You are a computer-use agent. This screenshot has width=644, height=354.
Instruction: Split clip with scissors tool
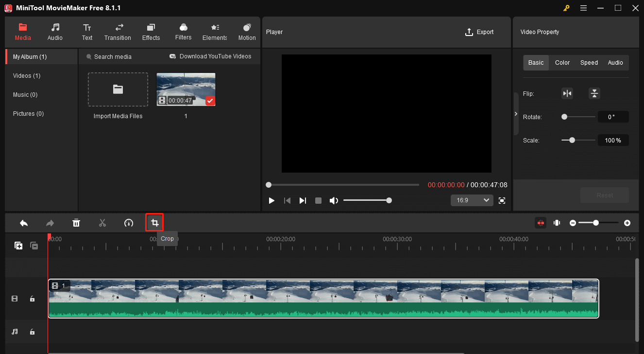pos(102,223)
